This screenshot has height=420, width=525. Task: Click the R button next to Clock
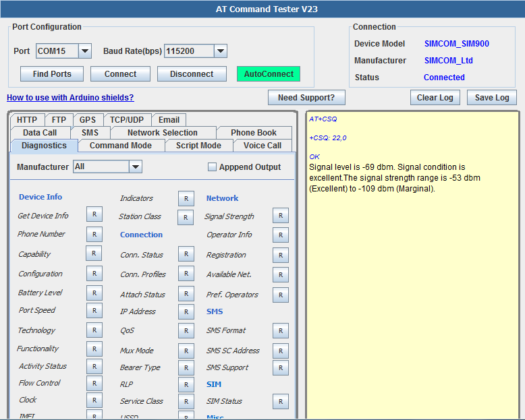coord(94,400)
